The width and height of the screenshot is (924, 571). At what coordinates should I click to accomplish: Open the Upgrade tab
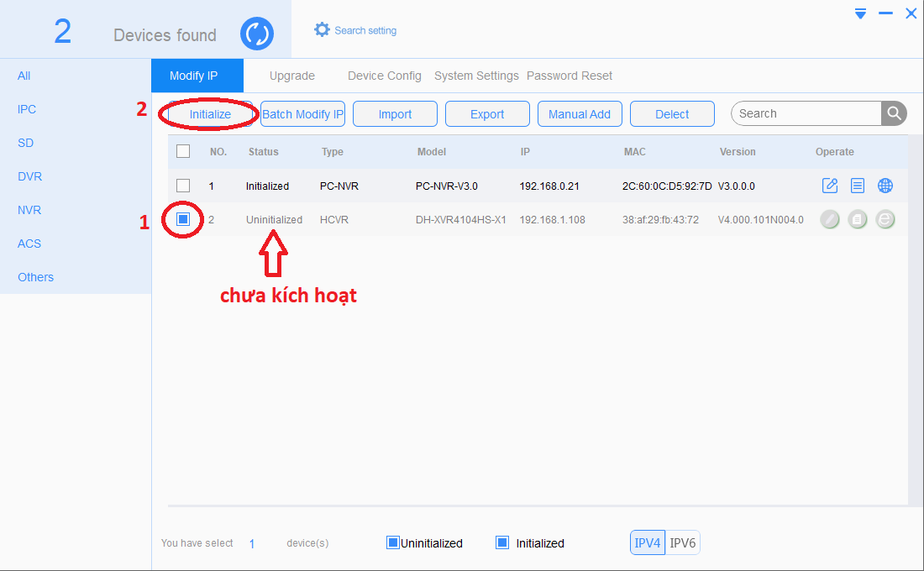click(x=291, y=76)
